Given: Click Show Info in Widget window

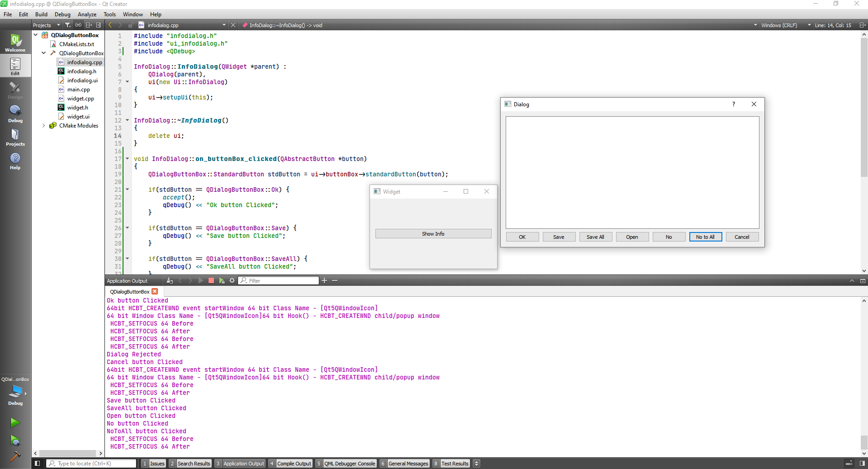Looking at the screenshot, I should pyautogui.click(x=433, y=234).
